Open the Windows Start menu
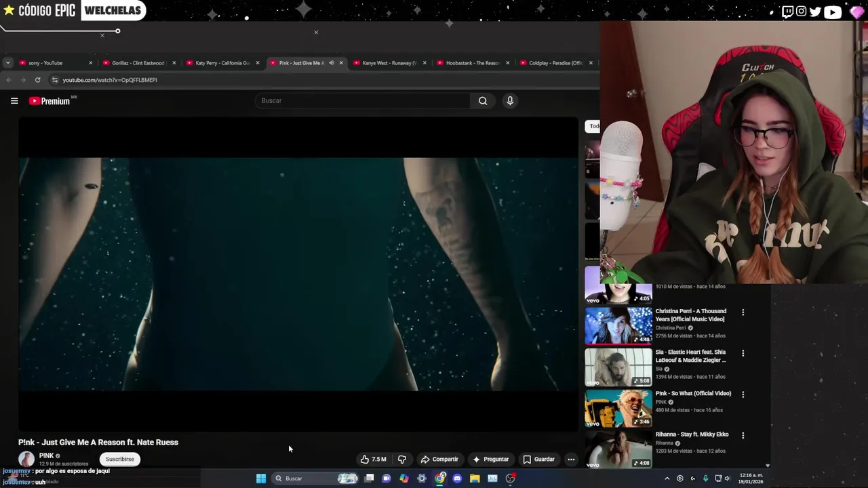This screenshot has height=488, width=868. (x=261, y=479)
